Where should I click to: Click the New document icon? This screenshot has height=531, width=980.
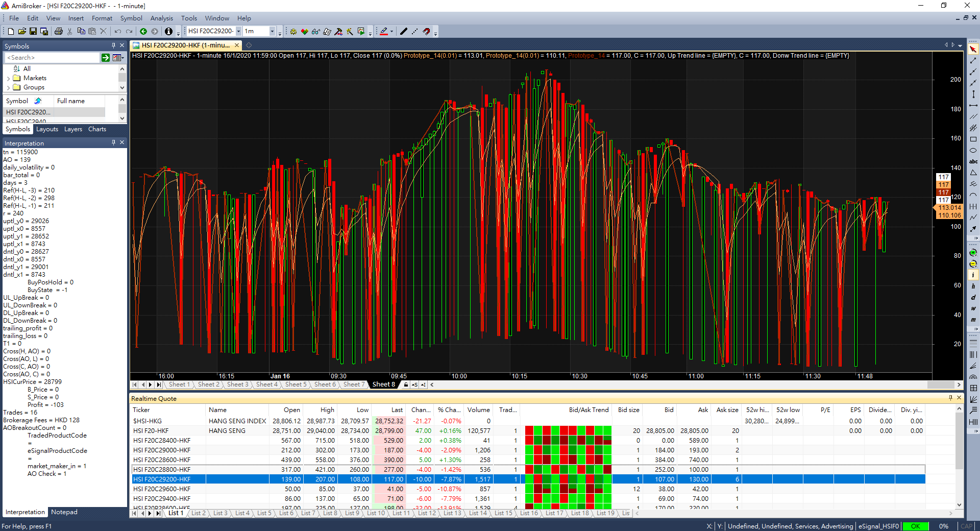tap(11, 32)
